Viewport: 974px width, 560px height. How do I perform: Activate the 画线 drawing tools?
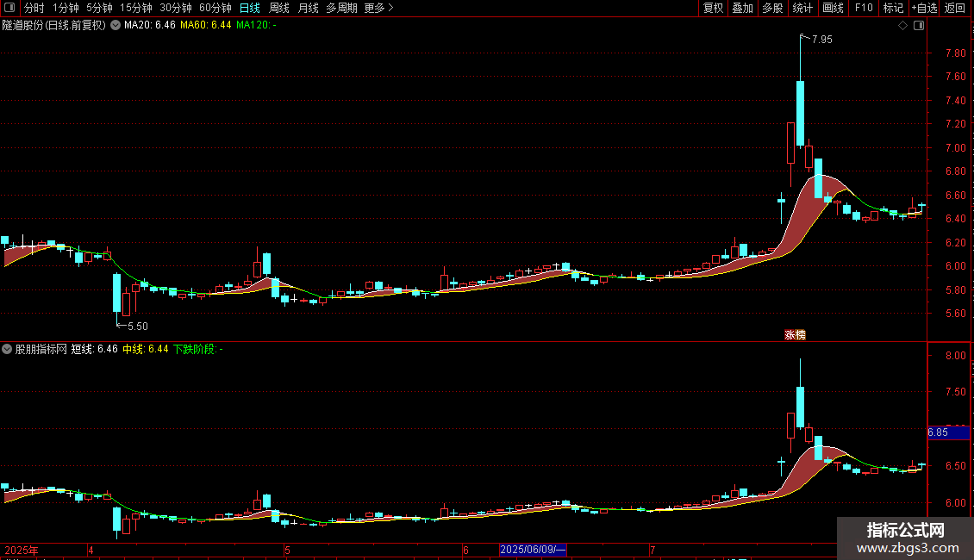pyautogui.click(x=833, y=8)
